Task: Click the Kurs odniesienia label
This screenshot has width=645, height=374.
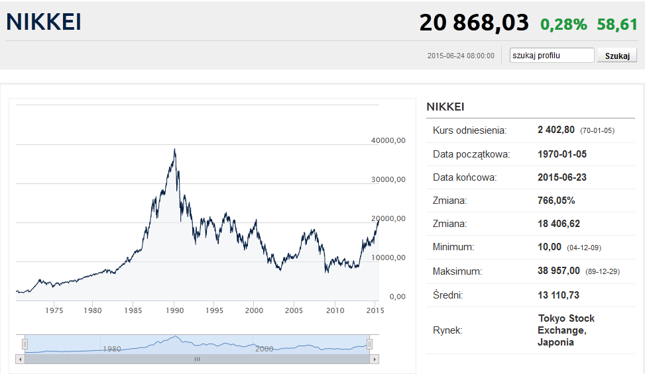Action: (469, 130)
